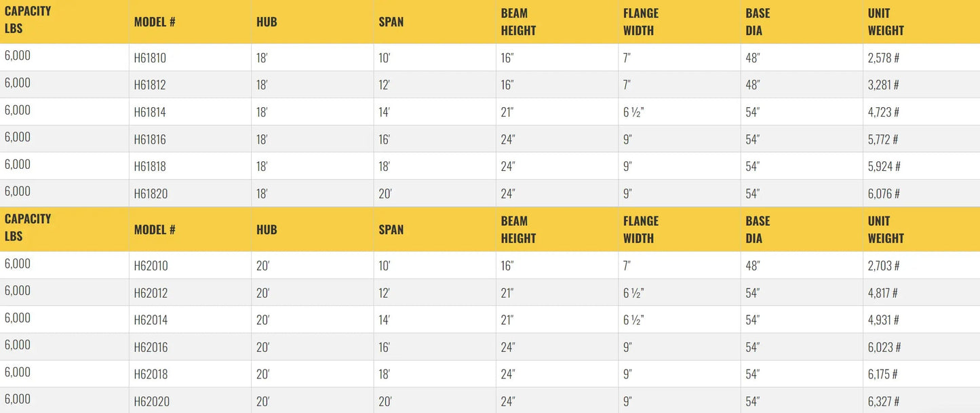Select model number H62016
The width and height of the screenshot is (980, 413).
(x=151, y=347)
